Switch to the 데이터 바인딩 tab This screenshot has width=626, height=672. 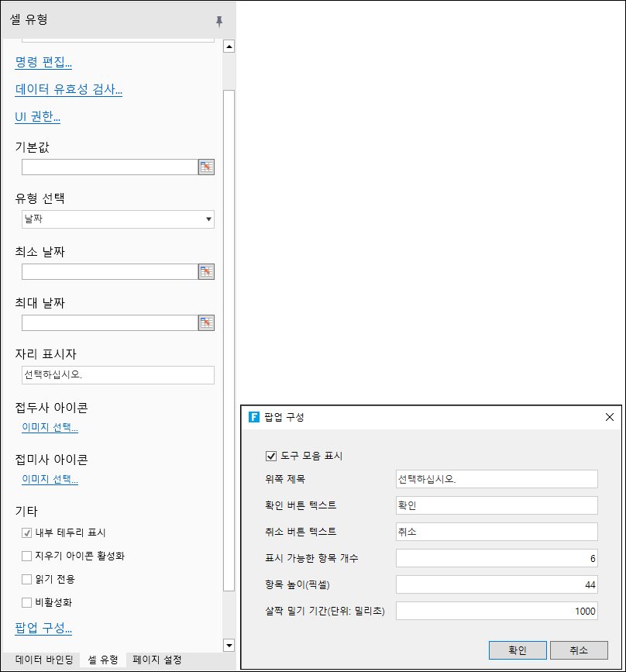(44, 660)
